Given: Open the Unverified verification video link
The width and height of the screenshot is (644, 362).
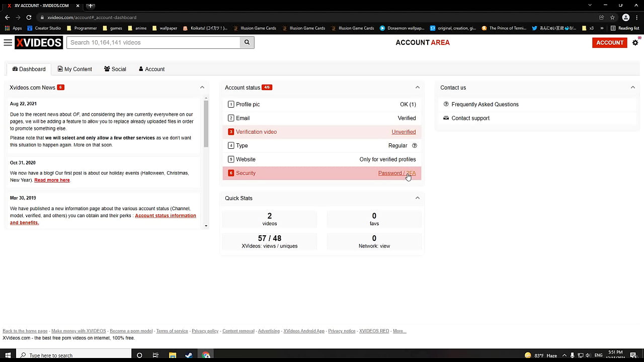Looking at the screenshot, I should point(404,132).
